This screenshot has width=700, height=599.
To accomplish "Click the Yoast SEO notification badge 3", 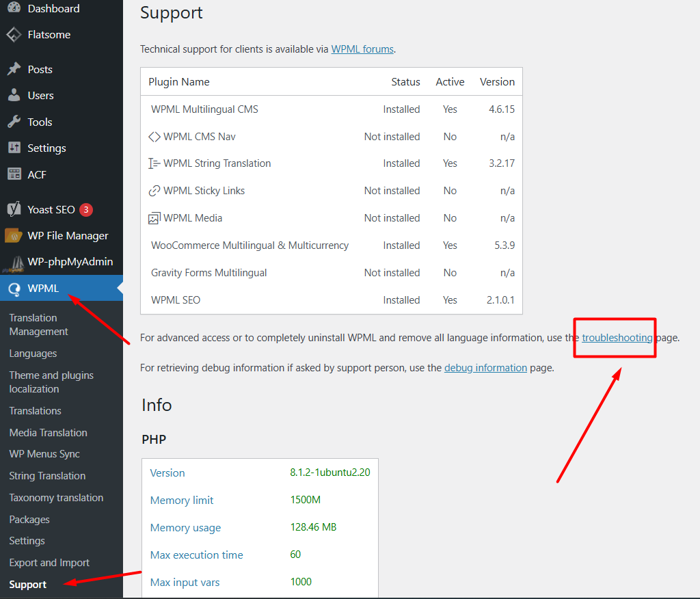I will 86,209.
